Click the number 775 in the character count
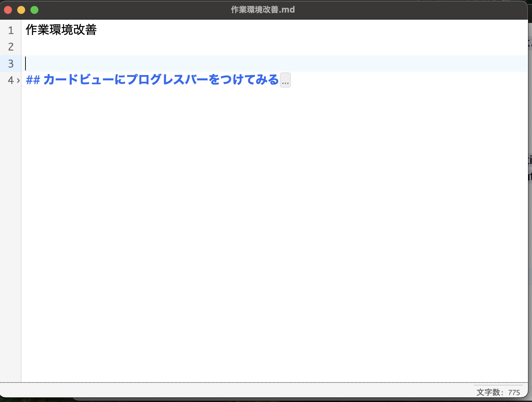This screenshot has width=532, height=402. [514, 393]
